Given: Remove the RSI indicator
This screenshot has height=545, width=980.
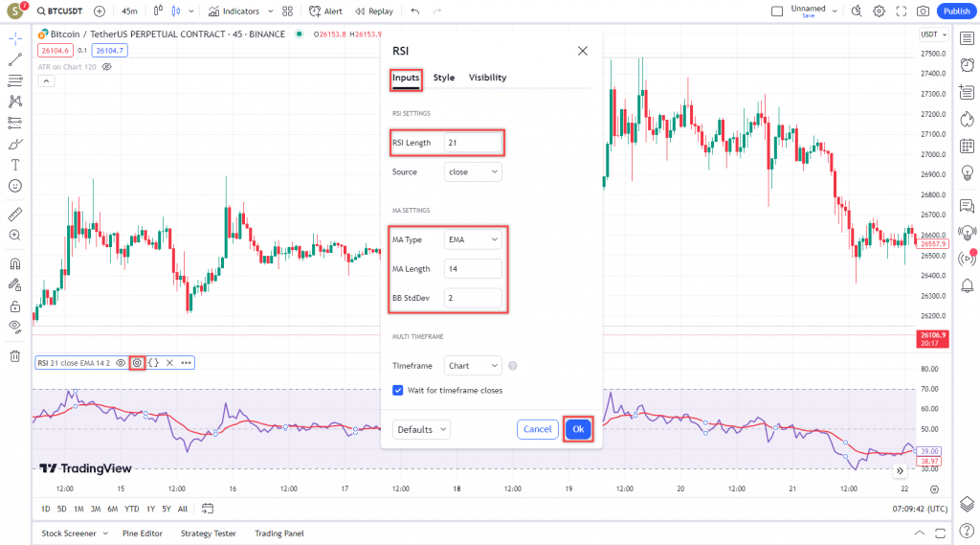Looking at the screenshot, I should click(x=169, y=363).
